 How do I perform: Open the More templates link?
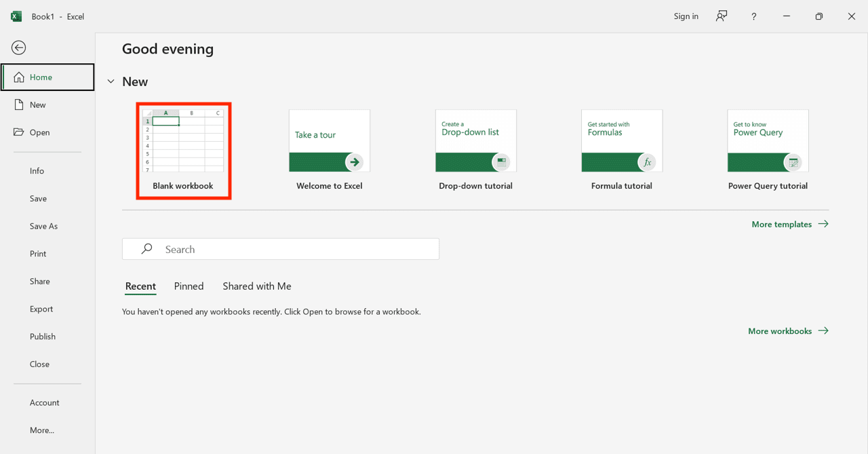coord(789,224)
